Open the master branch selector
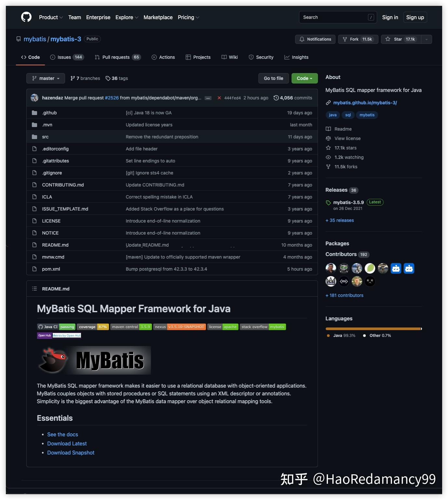448x500 pixels. click(46, 78)
